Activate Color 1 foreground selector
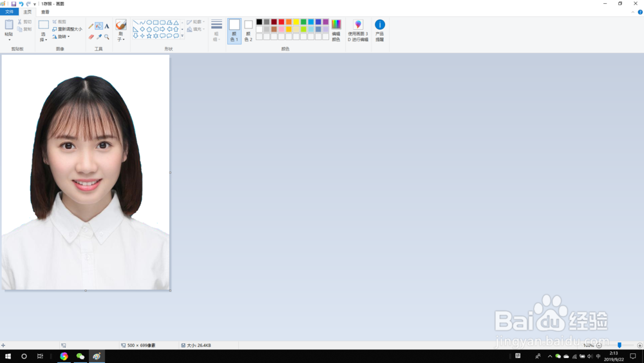 coord(234,31)
